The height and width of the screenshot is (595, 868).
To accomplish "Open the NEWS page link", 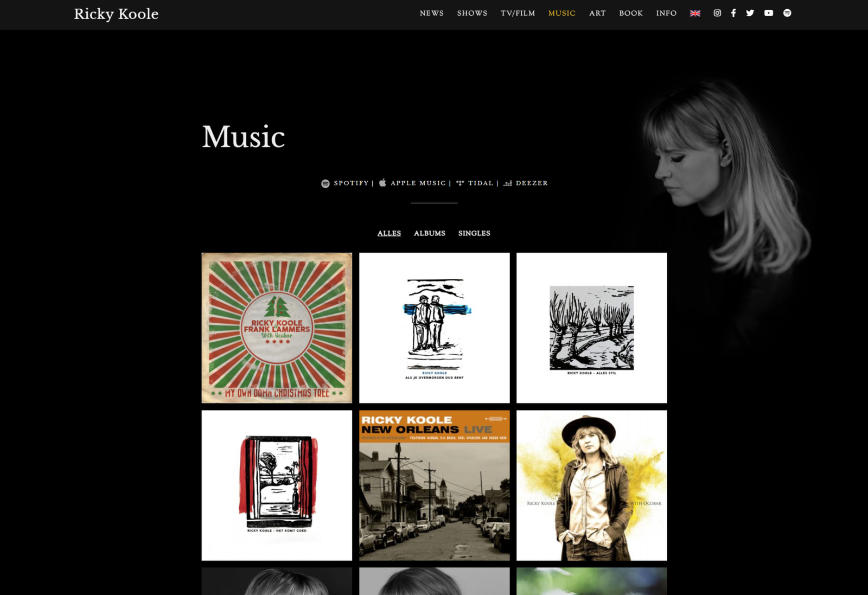I will point(431,13).
